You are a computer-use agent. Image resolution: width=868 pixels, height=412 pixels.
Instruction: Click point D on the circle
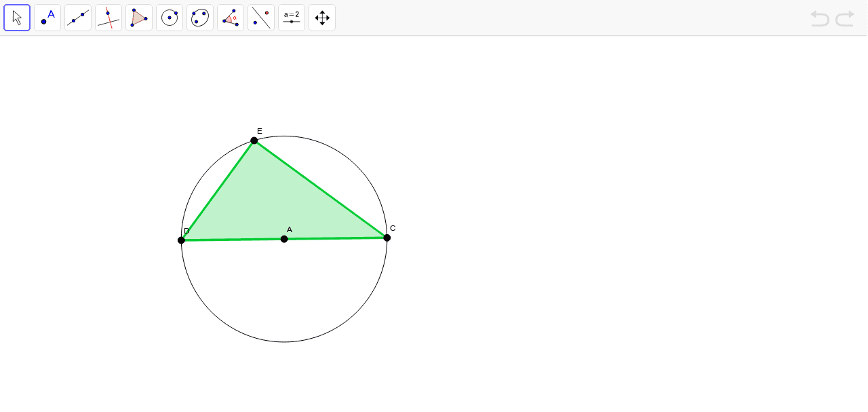tap(181, 240)
